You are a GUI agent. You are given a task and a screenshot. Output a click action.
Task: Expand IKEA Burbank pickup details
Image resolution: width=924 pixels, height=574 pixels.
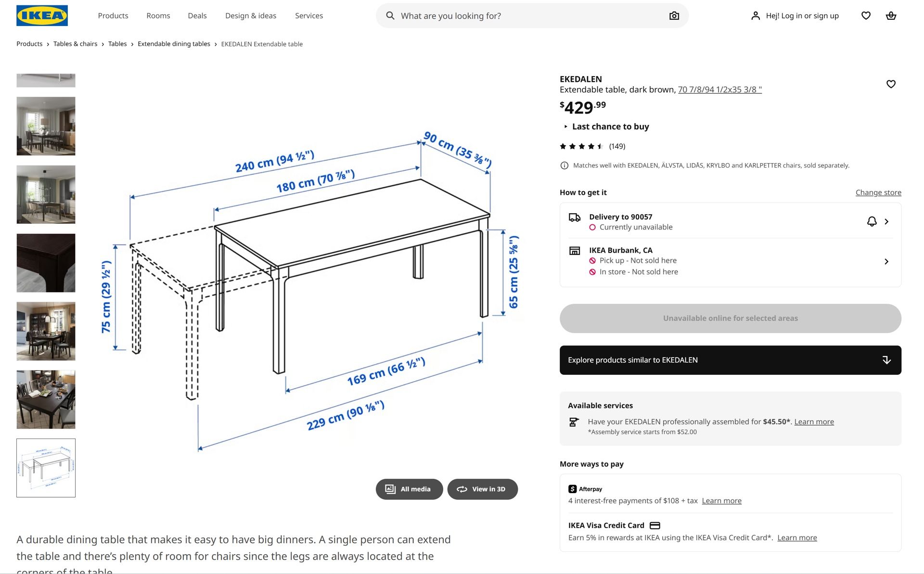pyautogui.click(x=887, y=261)
